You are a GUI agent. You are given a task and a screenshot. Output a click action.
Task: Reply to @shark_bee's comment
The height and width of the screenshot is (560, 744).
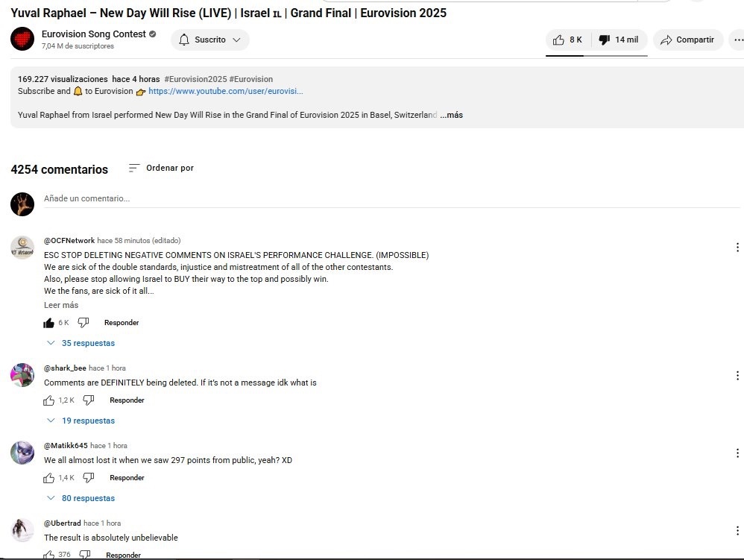[x=127, y=400]
